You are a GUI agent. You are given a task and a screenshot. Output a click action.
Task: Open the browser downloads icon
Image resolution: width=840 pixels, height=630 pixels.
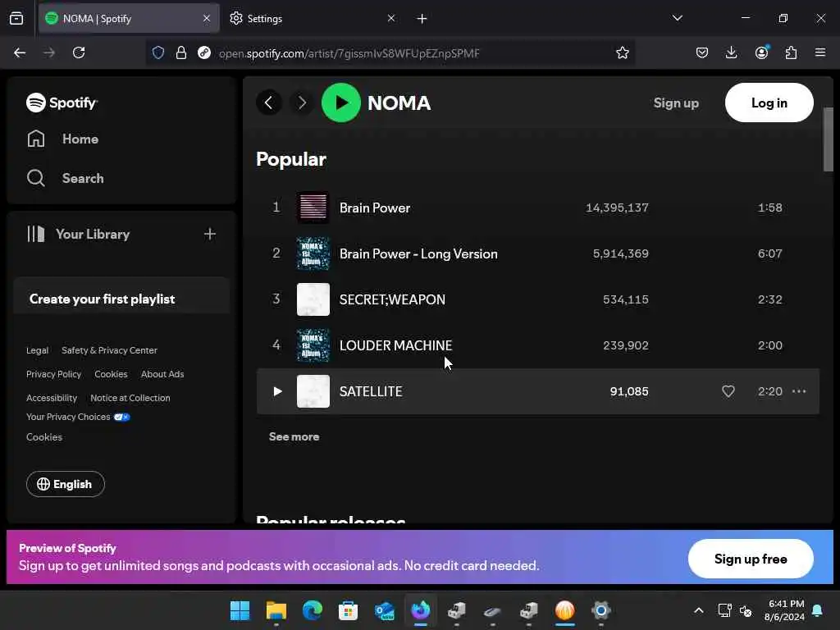[731, 52]
